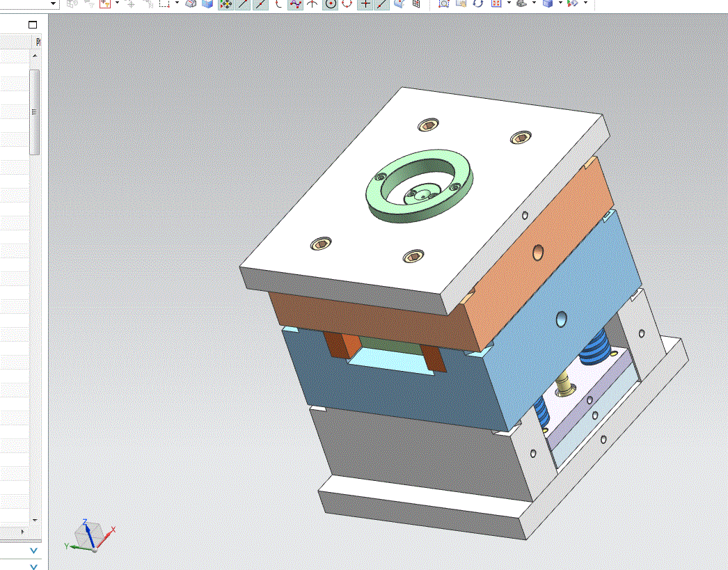Click the Quadrant Point snap icon
The height and width of the screenshot is (570, 728).
(347, 3)
